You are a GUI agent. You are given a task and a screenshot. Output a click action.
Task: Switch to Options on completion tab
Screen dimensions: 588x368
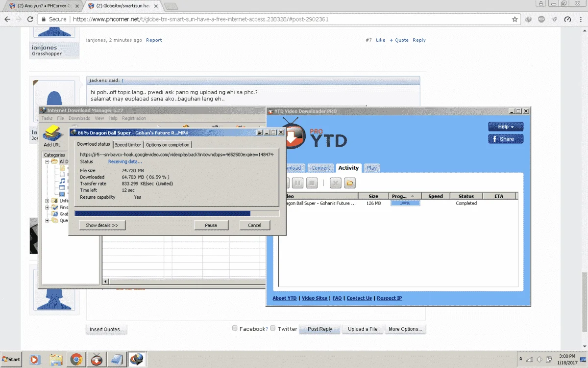click(x=168, y=145)
